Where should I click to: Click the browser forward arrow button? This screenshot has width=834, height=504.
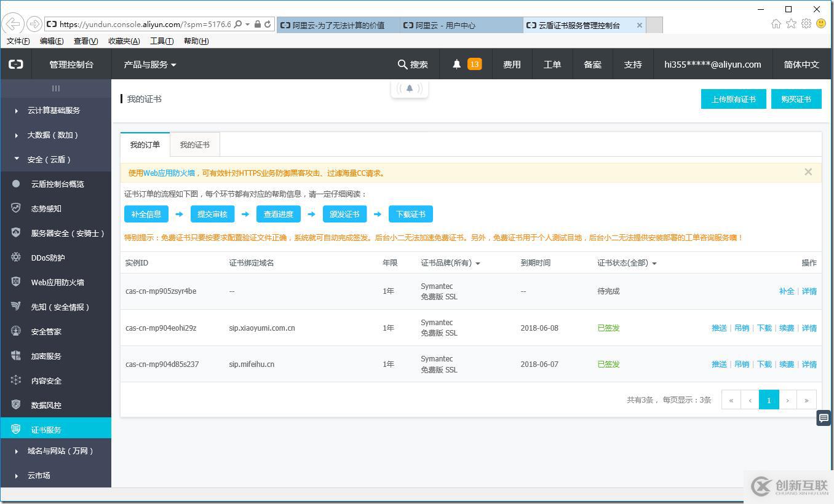tap(34, 25)
